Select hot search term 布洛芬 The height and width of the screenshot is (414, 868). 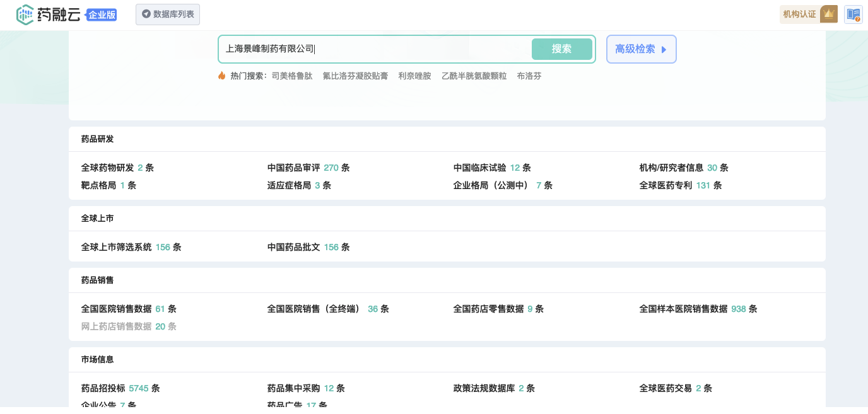pyautogui.click(x=529, y=76)
